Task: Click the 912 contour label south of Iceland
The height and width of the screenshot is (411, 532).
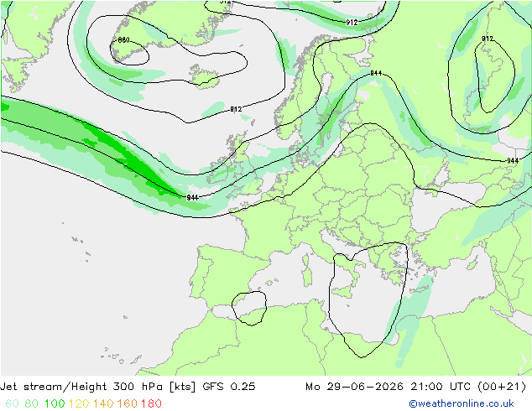Action: 236,109
